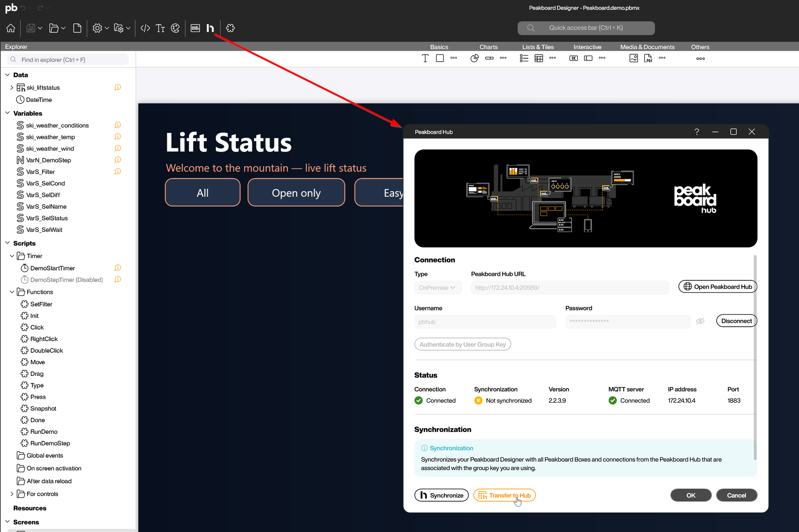Confirm the dialog with OK

pyautogui.click(x=691, y=495)
